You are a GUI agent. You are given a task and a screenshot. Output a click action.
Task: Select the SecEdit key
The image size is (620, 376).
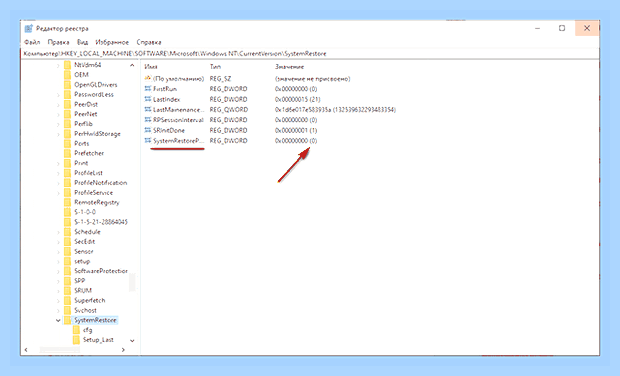84,242
